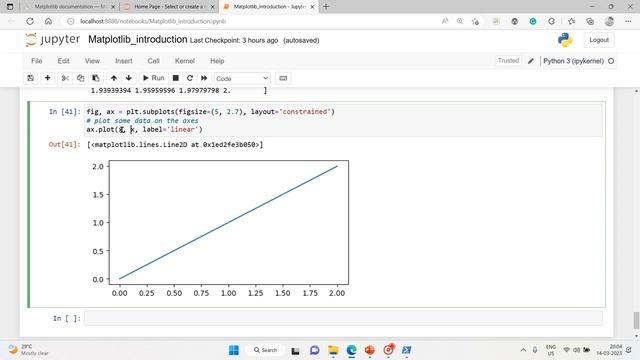The height and width of the screenshot is (360, 640).
Task: Open browser collections icon
Action: (x=590, y=21)
